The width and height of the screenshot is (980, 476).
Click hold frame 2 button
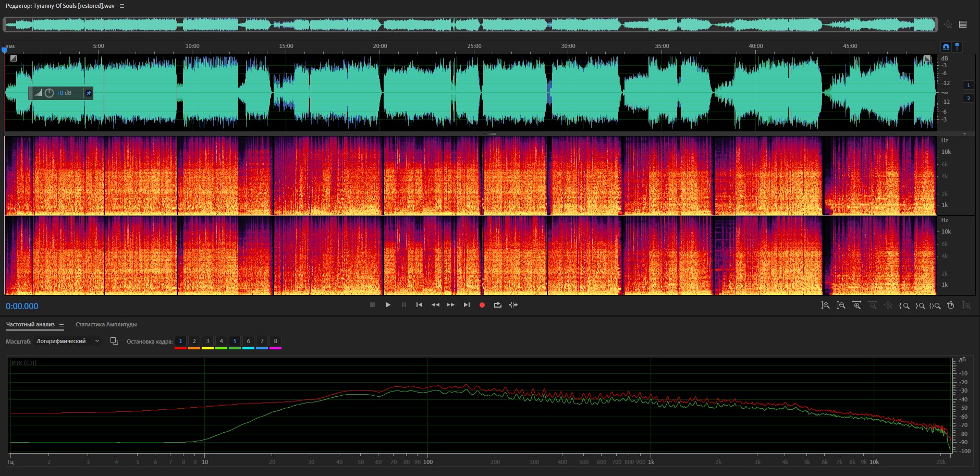(194, 341)
